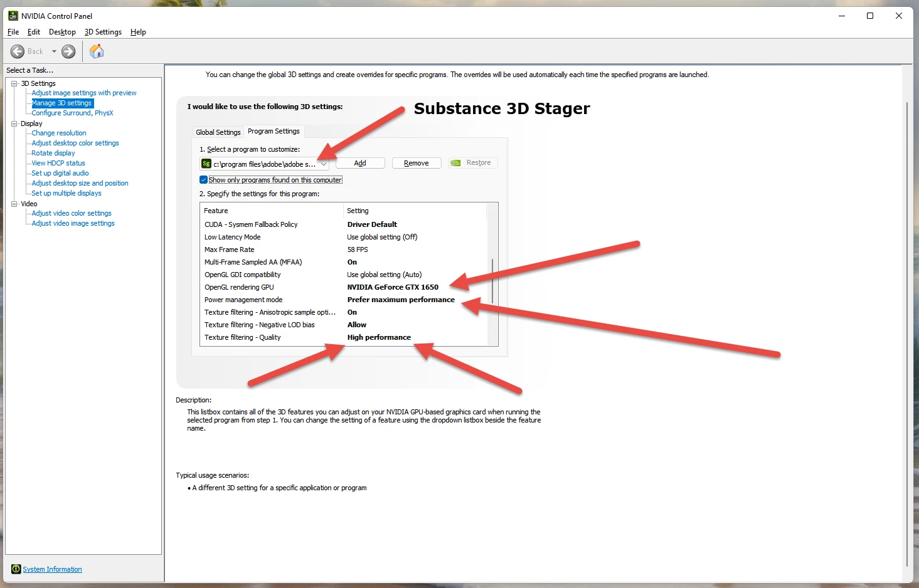919x588 pixels.
Task: Open the Edit menu
Action: (x=34, y=32)
